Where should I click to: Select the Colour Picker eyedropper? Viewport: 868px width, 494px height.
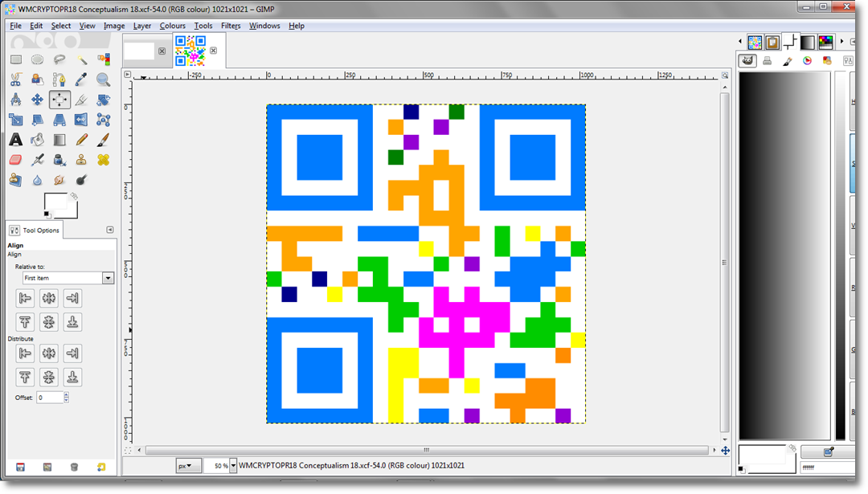pyautogui.click(x=81, y=80)
